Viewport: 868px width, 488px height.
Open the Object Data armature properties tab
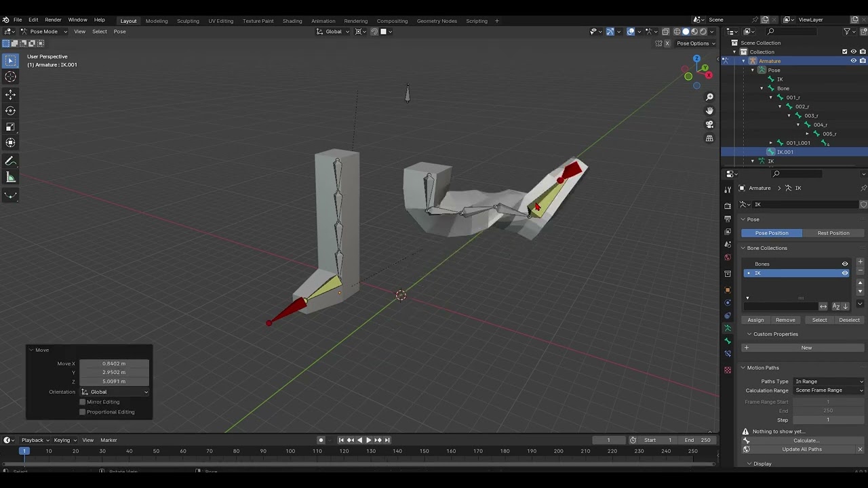(x=728, y=328)
